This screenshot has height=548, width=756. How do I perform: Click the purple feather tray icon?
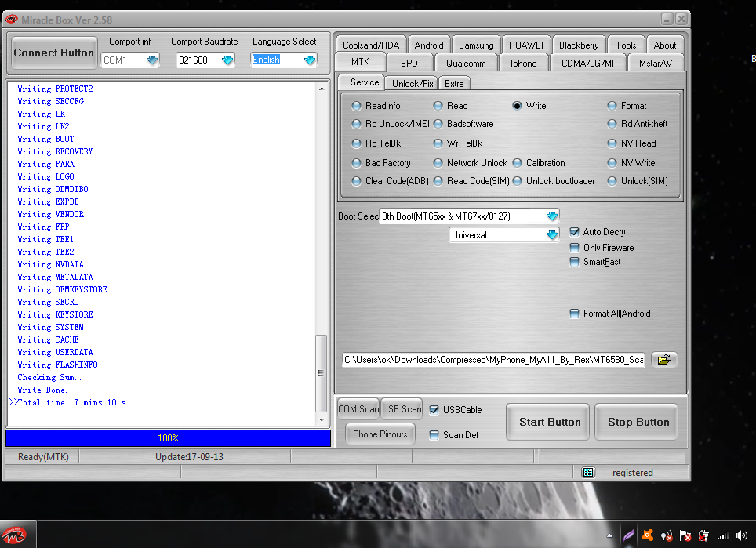pyautogui.click(x=629, y=535)
